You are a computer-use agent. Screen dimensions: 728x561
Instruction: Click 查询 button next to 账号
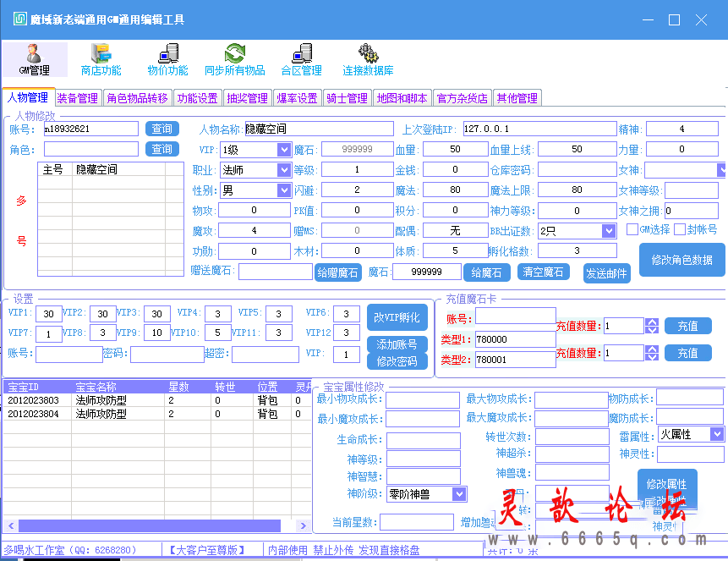click(x=162, y=129)
